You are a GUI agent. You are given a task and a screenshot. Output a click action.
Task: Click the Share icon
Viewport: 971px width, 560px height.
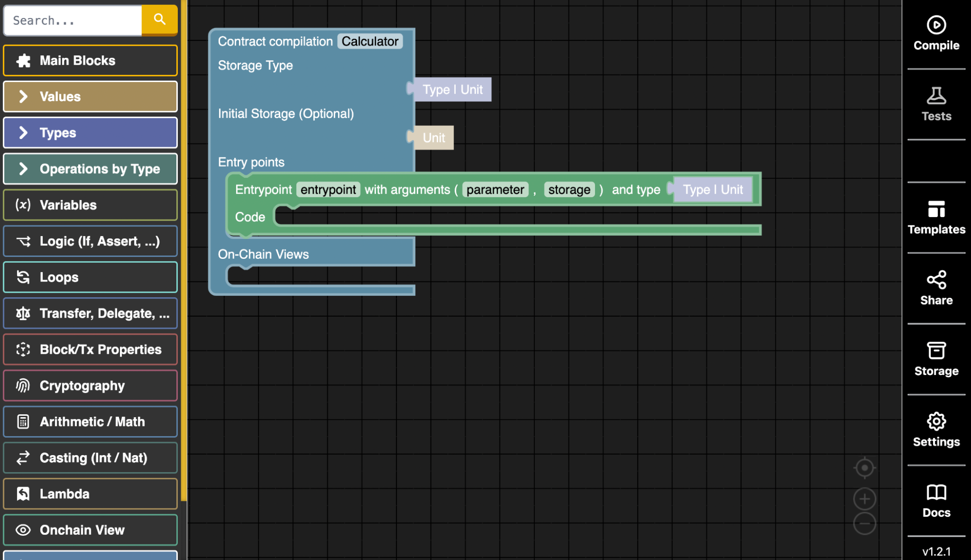[x=936, y=280]
